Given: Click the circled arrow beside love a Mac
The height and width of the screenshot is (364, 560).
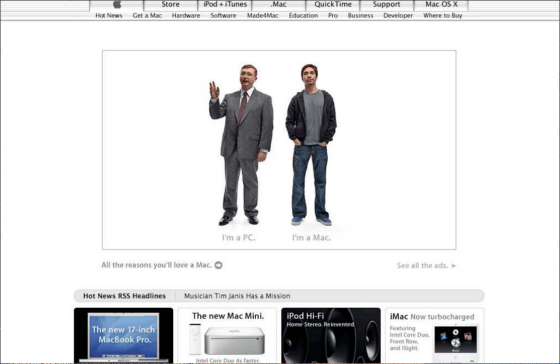Looking at the screenshot, I should pyautogui.click(x=218, y=265).
